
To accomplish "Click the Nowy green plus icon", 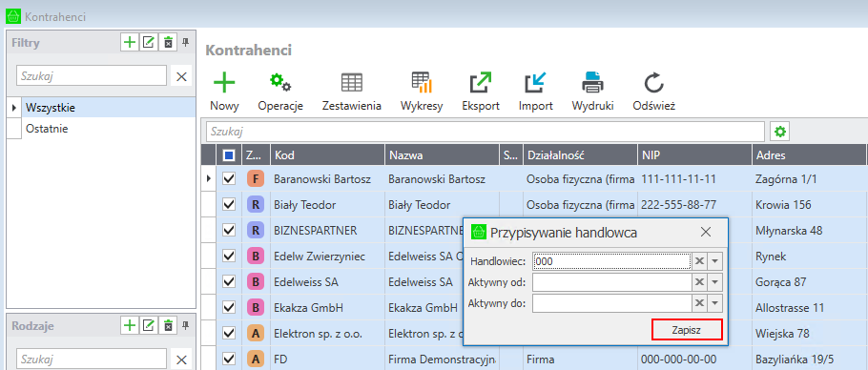I will tap(224, 83).
